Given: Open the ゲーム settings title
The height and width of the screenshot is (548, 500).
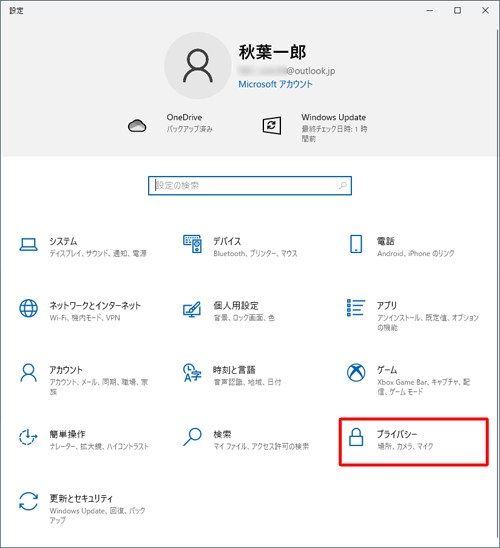Looking at the screenshot, I should 387,370.
